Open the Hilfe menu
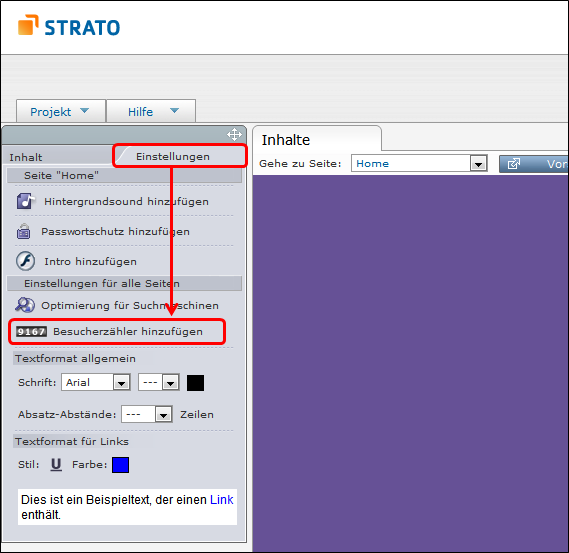 (151, 111)
